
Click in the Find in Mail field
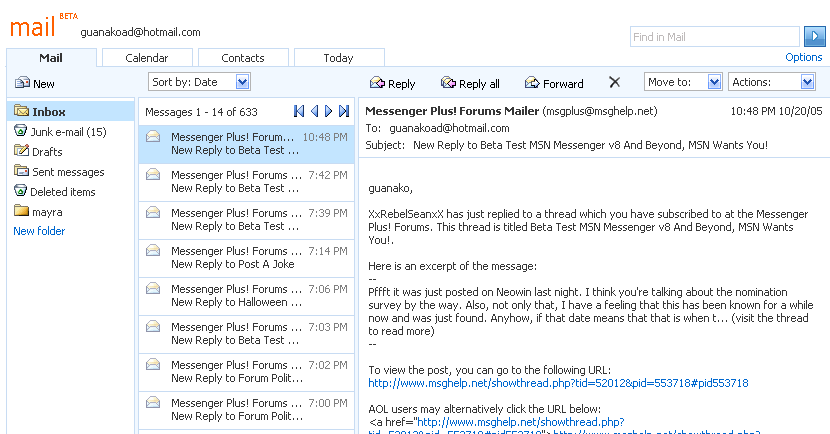tap(715, 37)
